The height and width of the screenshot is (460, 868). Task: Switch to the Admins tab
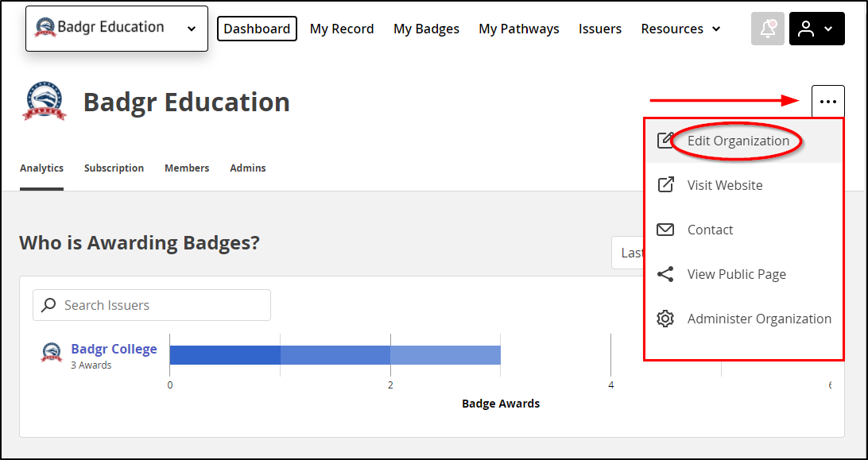click(248, 168)
